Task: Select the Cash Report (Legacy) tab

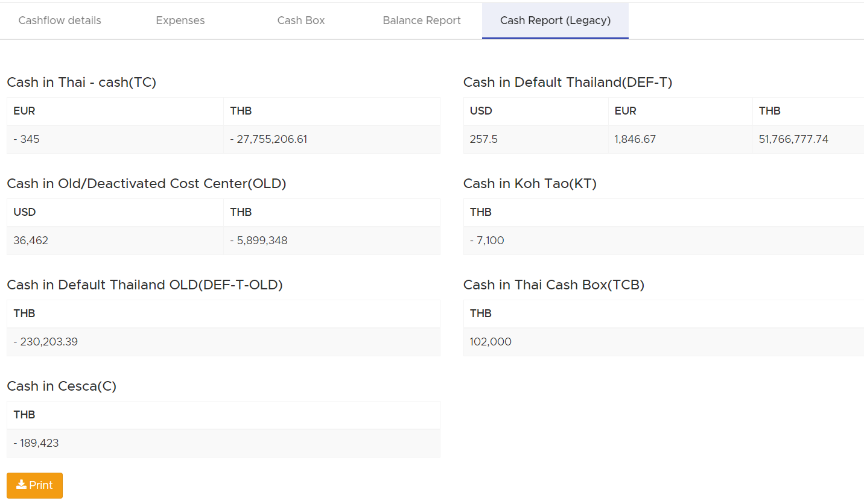Action: tap(555, 20)
